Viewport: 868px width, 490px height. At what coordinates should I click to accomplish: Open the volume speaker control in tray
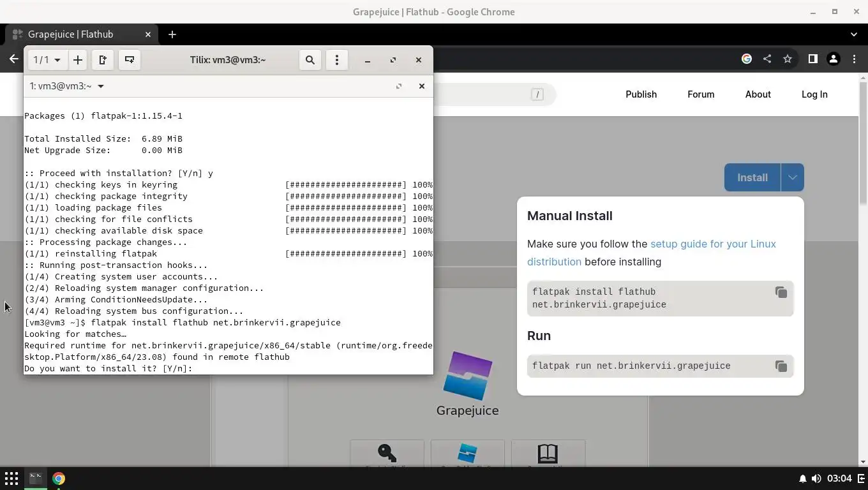click(816, 479)
